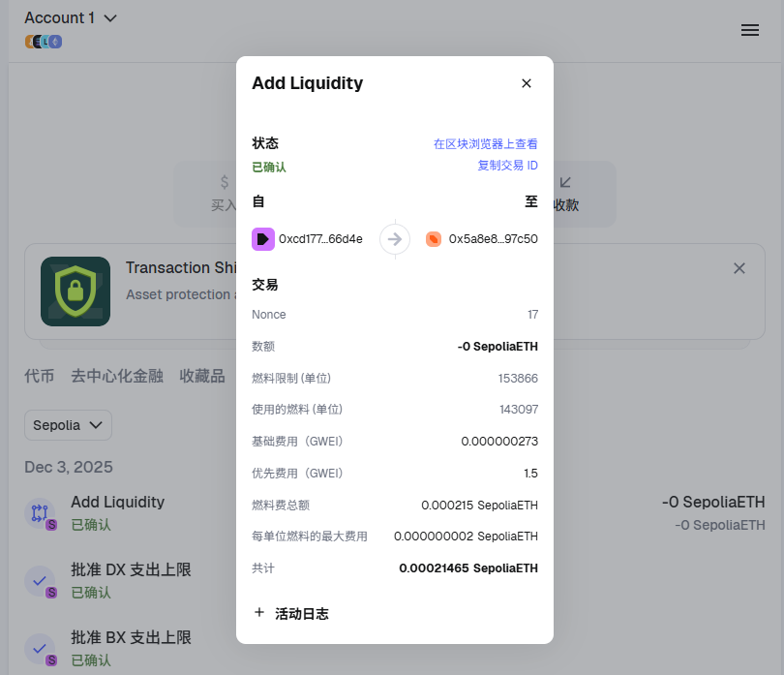The width and height of the screenshot is (784, 675).
Task: Click the arrow between from and to addresses
Action: pos(395,239)
